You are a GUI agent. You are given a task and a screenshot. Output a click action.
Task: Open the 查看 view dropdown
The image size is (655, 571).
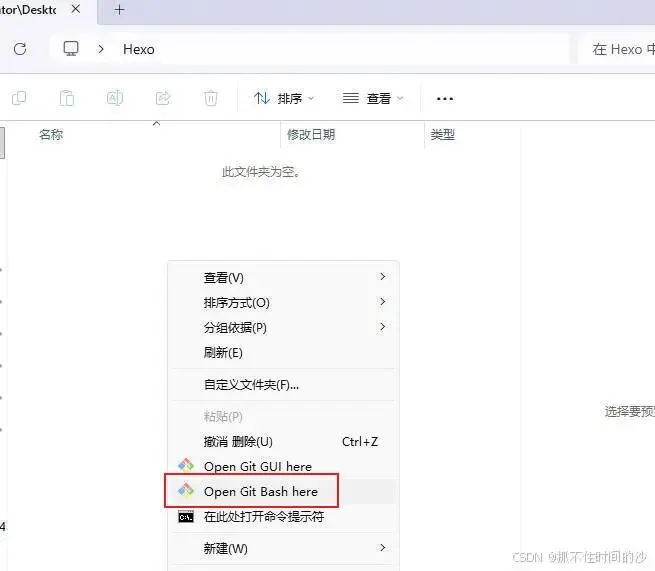tap(373, 99)
